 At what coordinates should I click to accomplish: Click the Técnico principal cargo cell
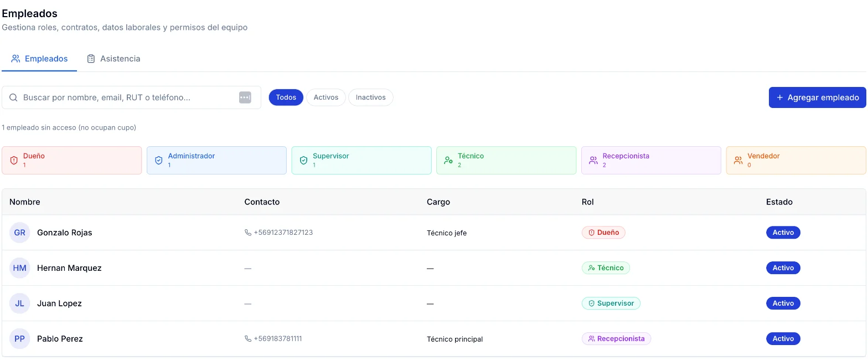point(455,340)
